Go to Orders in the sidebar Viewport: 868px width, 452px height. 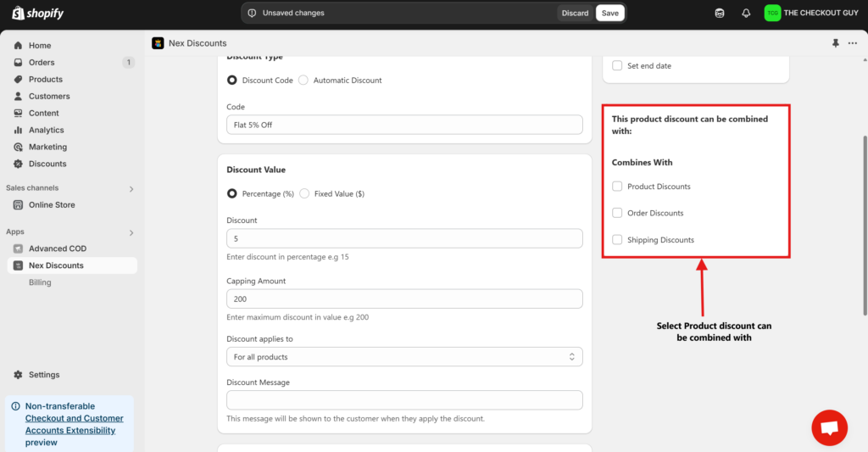[42, 63]
